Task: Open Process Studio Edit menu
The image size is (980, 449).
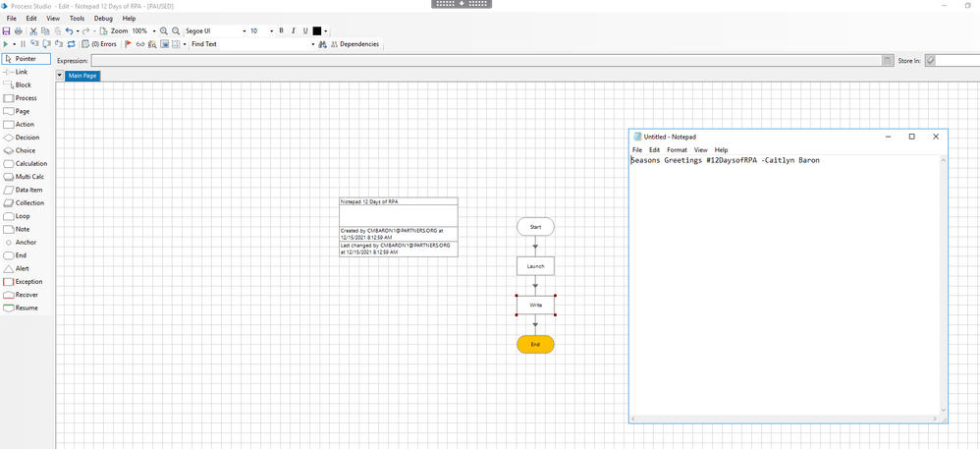Action: [31, 19]
